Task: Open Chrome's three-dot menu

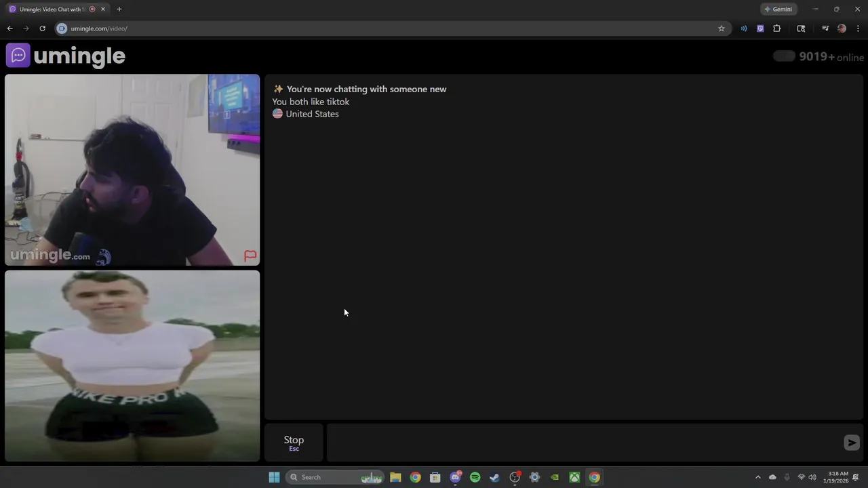Action: click(x=858, y=28)
